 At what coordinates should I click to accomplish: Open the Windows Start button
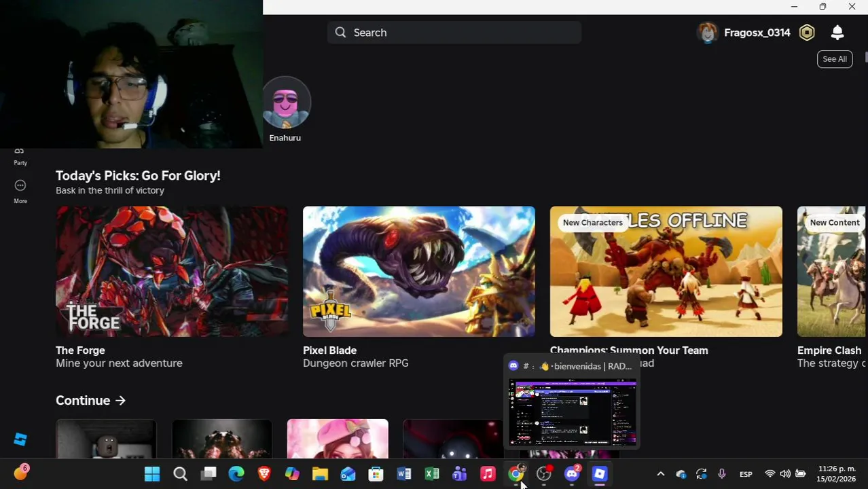pyautogui.click(x=152, y=474)
